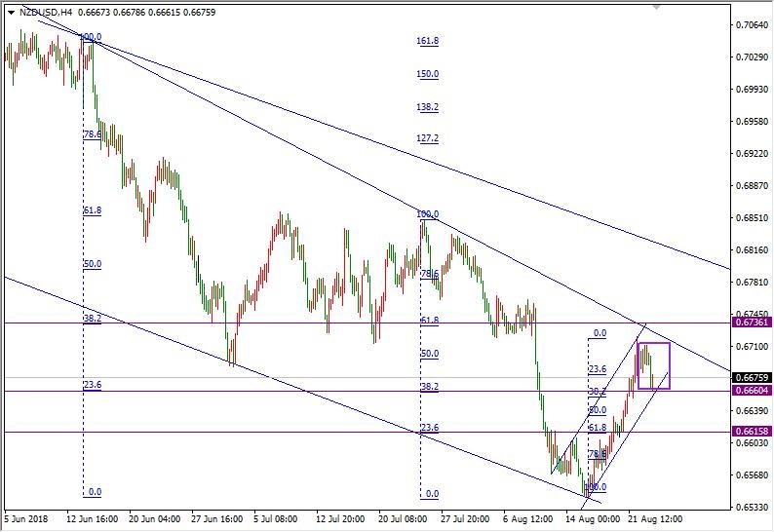This screenshot has height=532, width=774.
Task: Select the 150.0 Fibonacci extension label
Action: pos(427,74)
